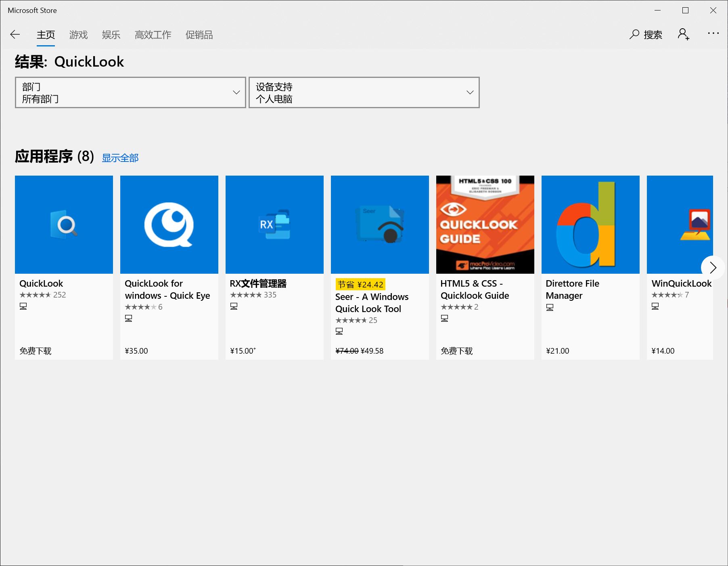Click the ¥15.00 price

[x=243, y=351]
